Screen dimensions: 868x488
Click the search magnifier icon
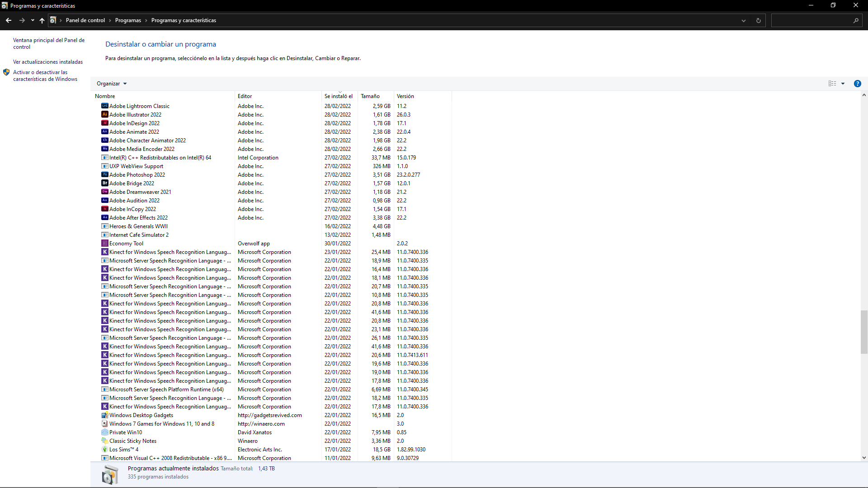coord(856,20)
